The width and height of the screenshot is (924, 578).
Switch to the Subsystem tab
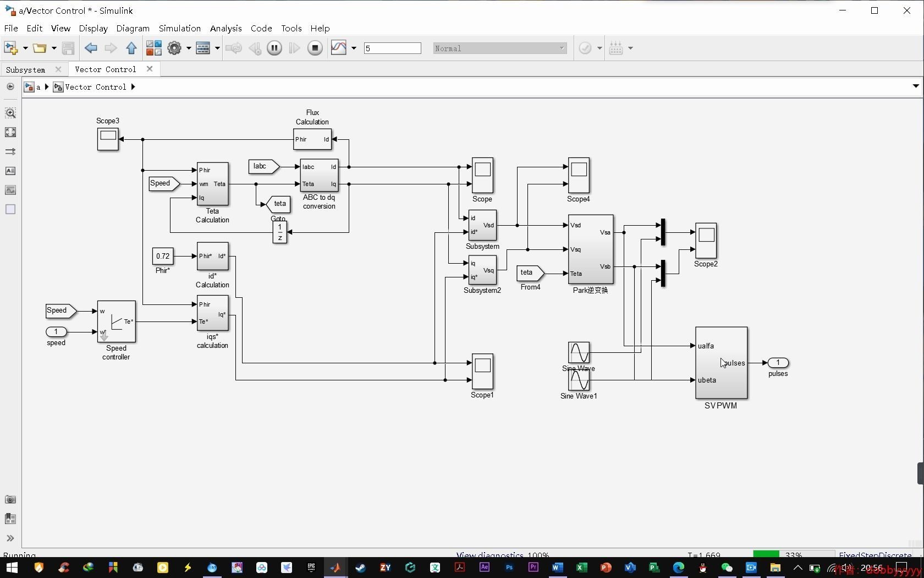[x=26, y=70]
